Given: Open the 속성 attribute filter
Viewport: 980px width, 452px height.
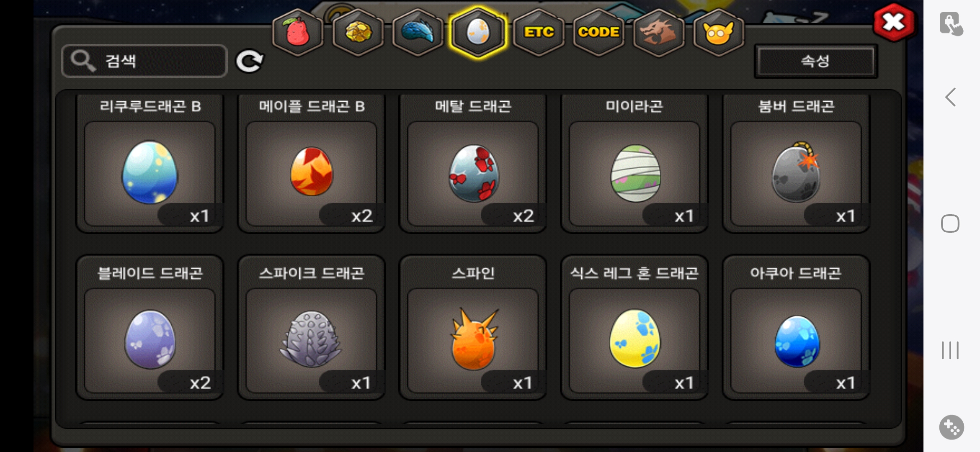Looking at the screenshot, I should point(816,61).
